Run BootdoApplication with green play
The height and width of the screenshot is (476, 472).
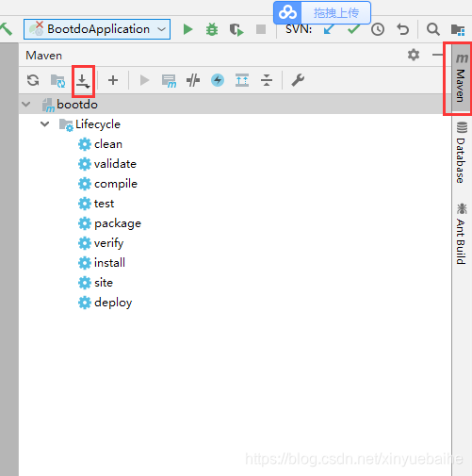point(187,29)
